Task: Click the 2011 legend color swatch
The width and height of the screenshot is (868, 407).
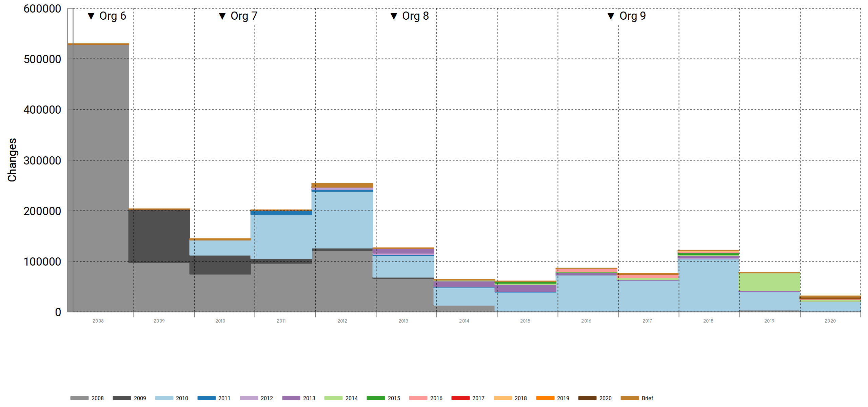Action: coord(206,398)
